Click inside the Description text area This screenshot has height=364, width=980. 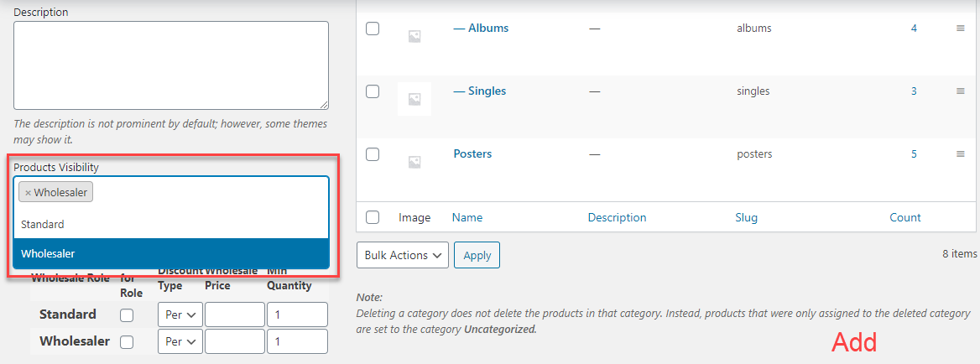click(x=170, y=65)
